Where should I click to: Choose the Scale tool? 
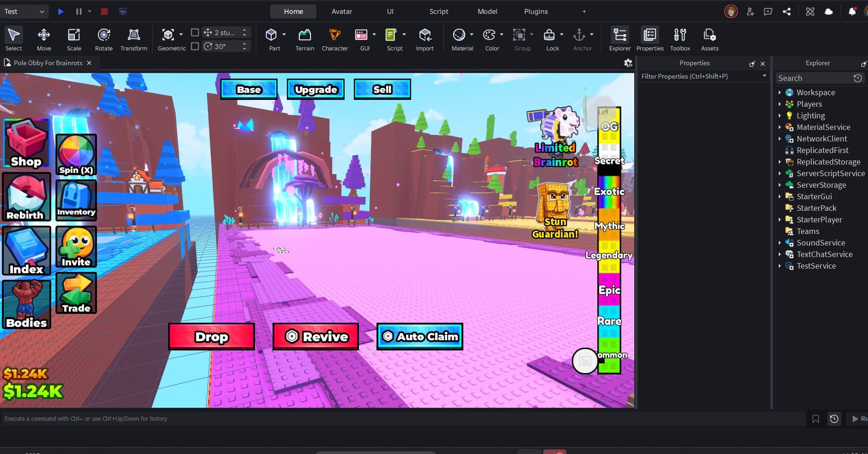pyautogui.click(x=74, y=39)
